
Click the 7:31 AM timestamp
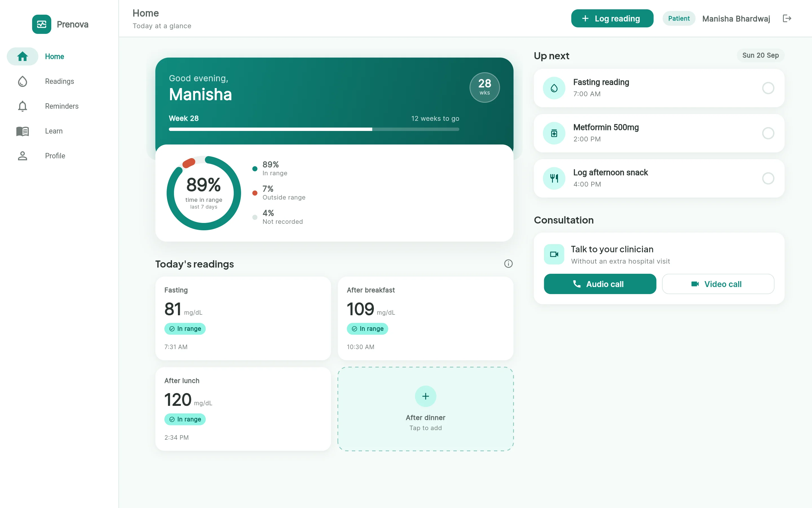click(176, 347)
